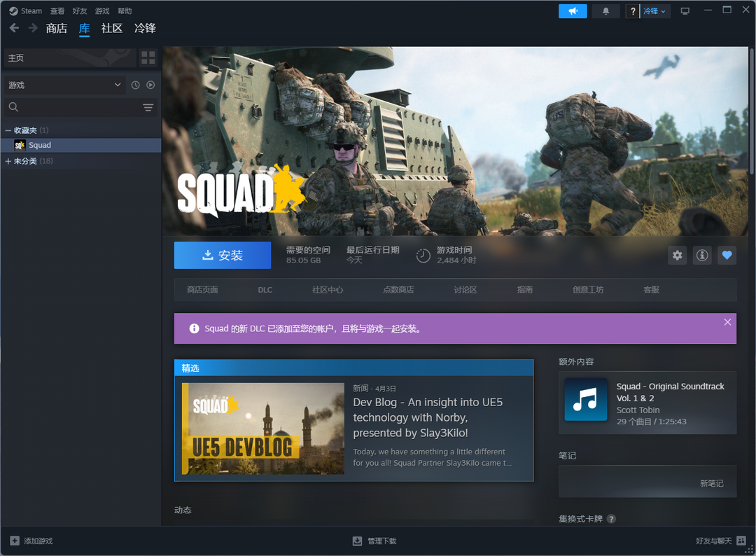Click the ready-to-play filter icon
756x556 pixels.
click(150, 85)
